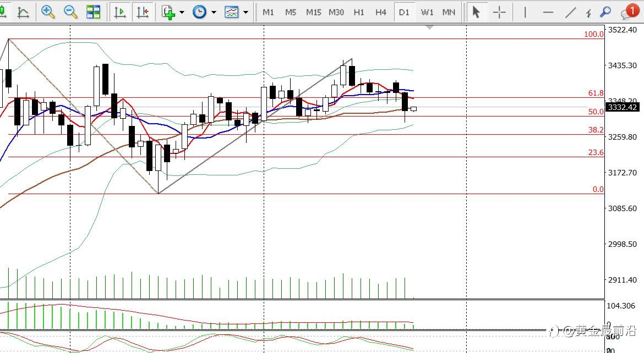Select the arrow Cursor tool
The height and width of the screenshot is (353, 644).
pos(477,12)
